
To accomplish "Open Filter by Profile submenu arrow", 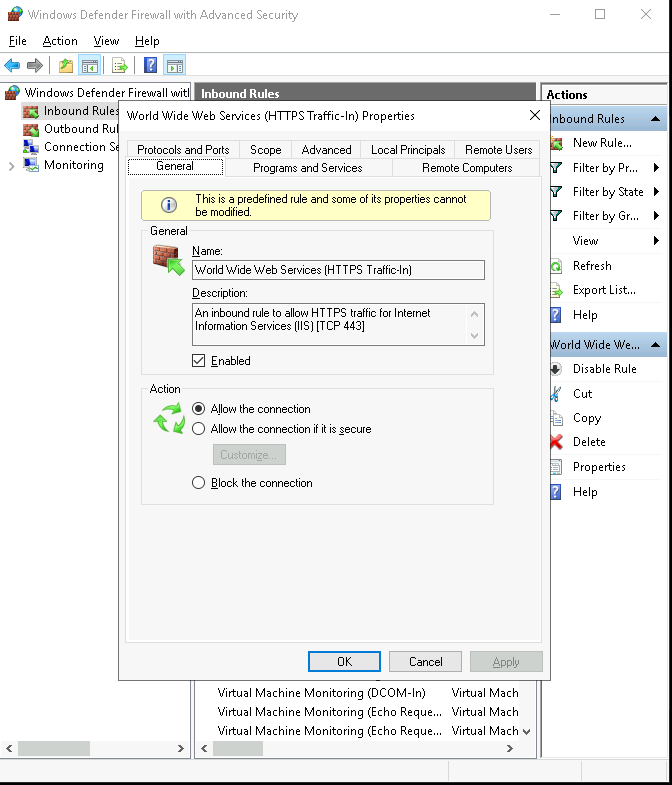I will [x=656, y=168].
